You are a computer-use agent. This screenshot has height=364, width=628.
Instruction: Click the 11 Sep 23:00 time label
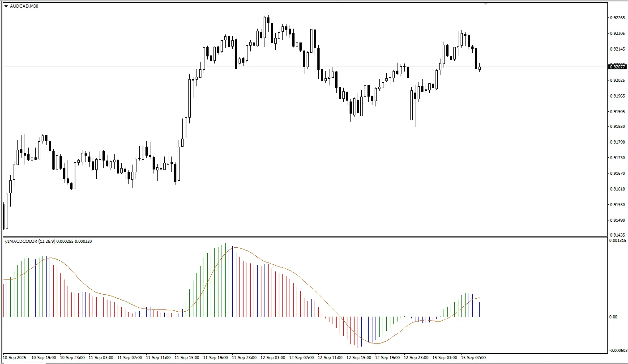click(x=244, y=358)
